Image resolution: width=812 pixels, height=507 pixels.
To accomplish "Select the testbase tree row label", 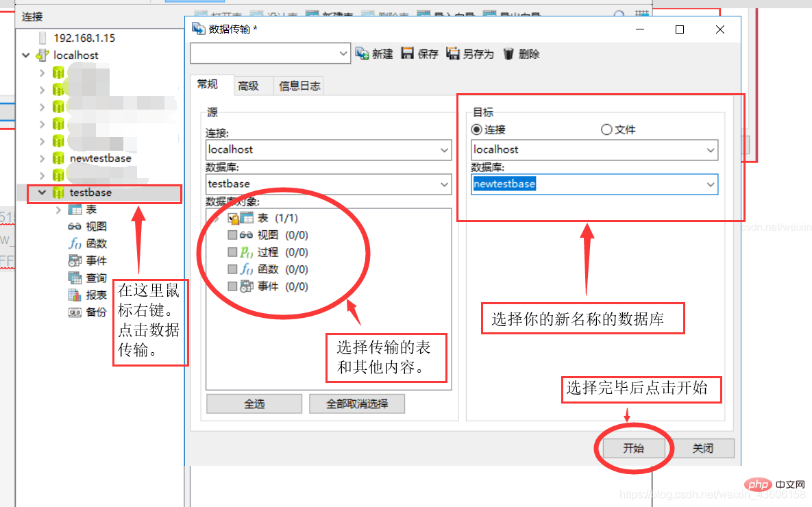I will (90, 193).
